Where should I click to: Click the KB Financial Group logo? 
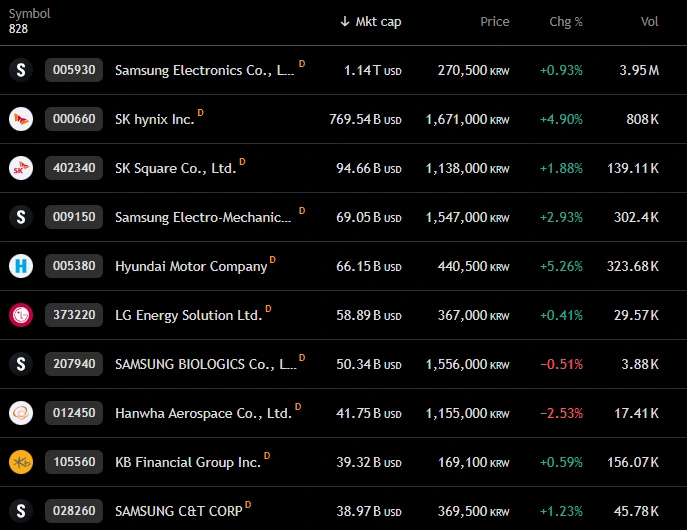[x=21, y=462]
